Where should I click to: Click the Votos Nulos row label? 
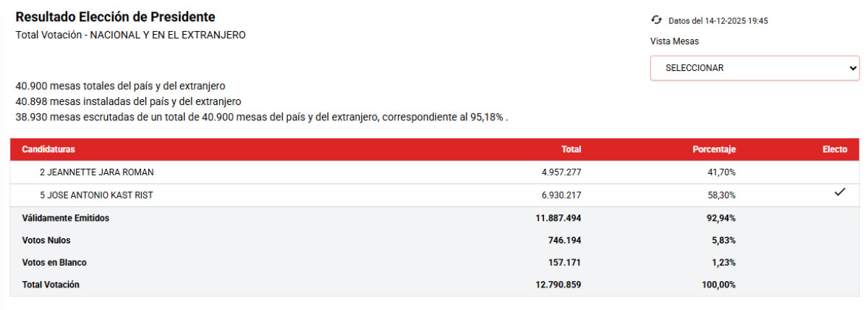point(46,240)
